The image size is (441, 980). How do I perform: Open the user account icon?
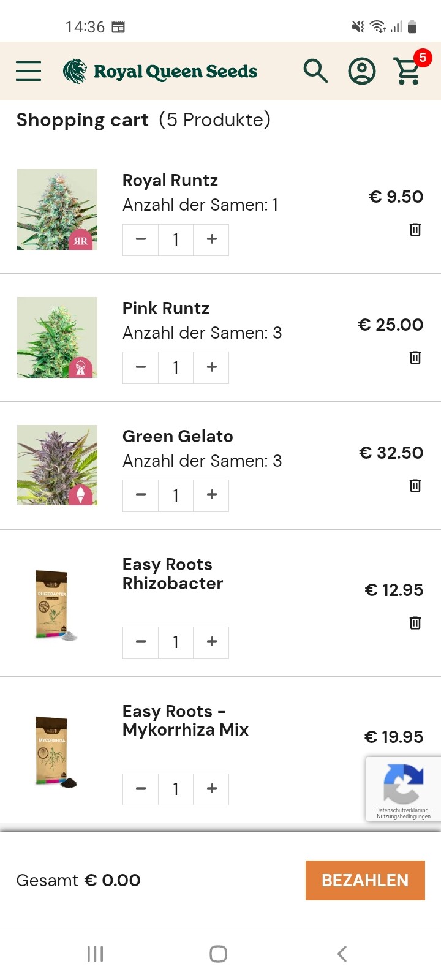coord(362,71)
